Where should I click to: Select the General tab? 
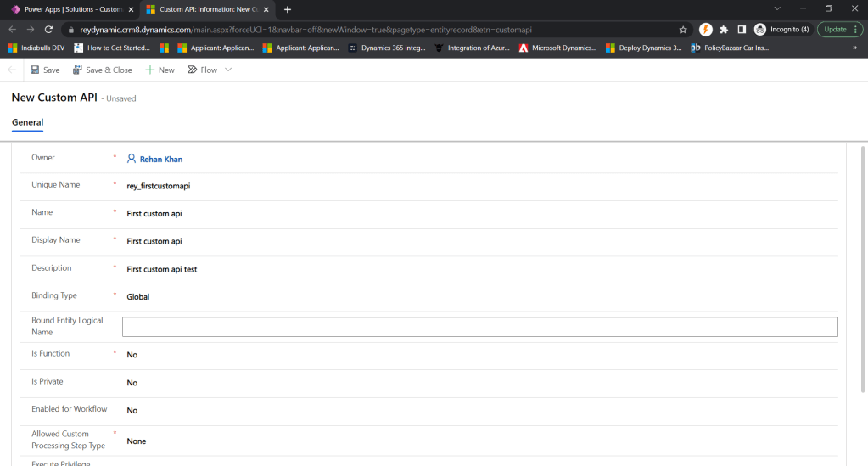(27, 122)
